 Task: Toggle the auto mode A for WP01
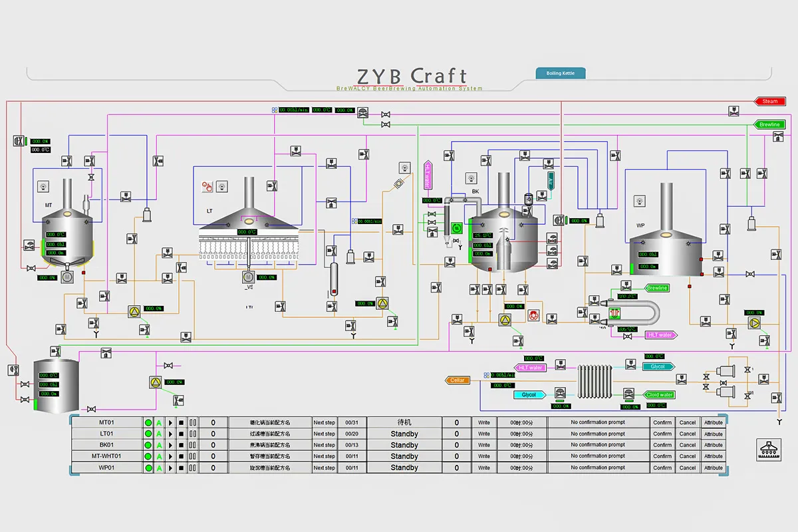coord(159,467)
